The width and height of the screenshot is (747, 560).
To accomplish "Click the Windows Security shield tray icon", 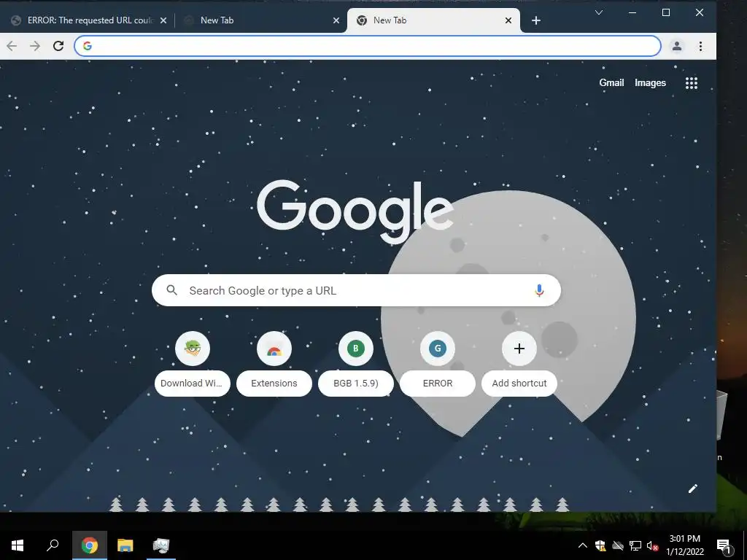I will (x=600, y=545).
